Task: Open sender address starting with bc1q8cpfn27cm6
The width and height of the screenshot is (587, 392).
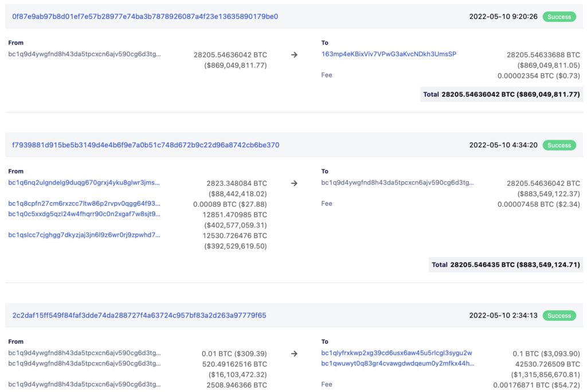Action: [84, 203]
